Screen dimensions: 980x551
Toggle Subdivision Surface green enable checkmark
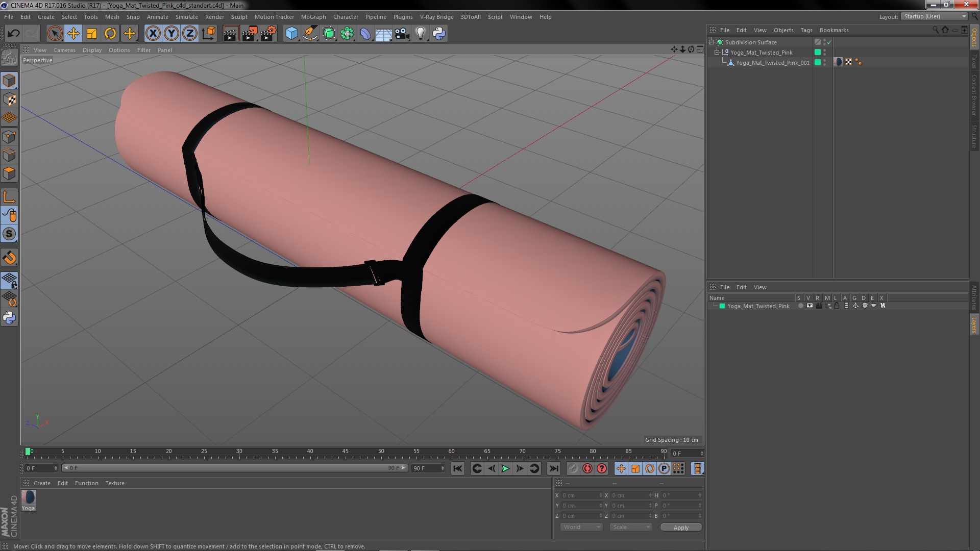tap(829, 42)
